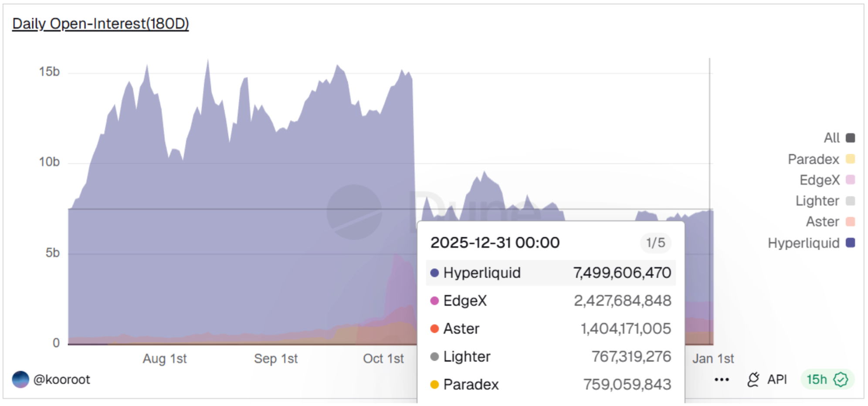Click the Aster legend color swatch
Viewport: 868px width, 406px height.
[x=850, y=222]
